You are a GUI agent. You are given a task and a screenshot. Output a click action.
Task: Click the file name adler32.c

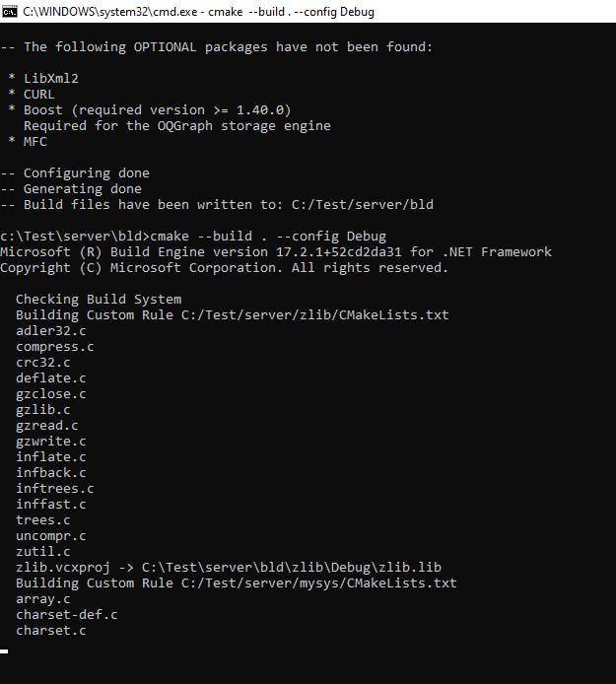(51, 331)
